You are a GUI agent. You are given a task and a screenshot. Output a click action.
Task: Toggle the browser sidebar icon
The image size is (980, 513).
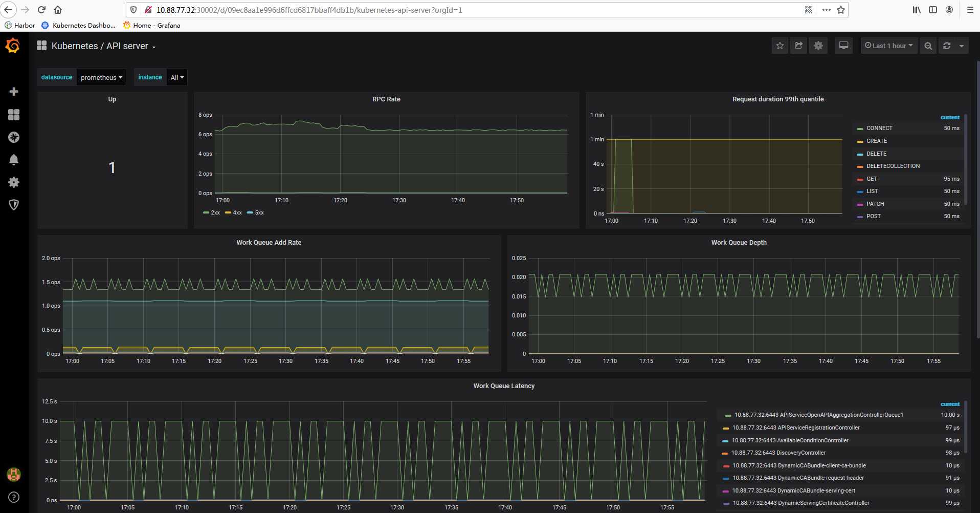point(933,10)
